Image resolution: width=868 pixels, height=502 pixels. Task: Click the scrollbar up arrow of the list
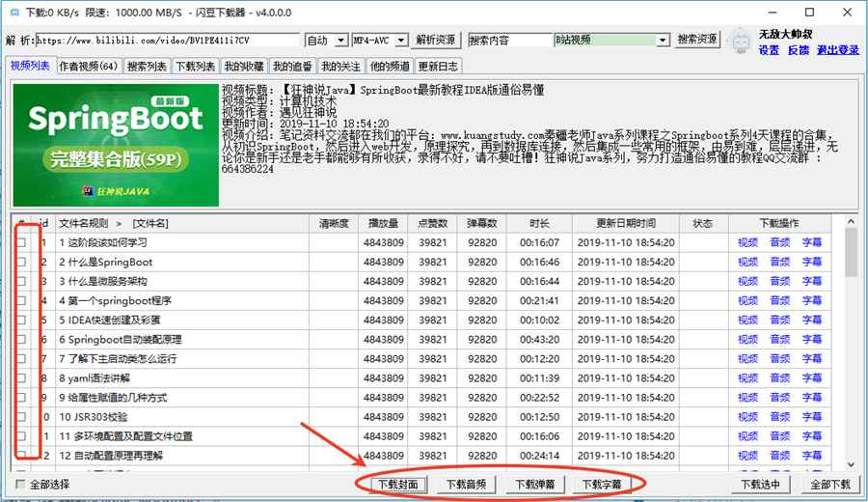(851, 222)
